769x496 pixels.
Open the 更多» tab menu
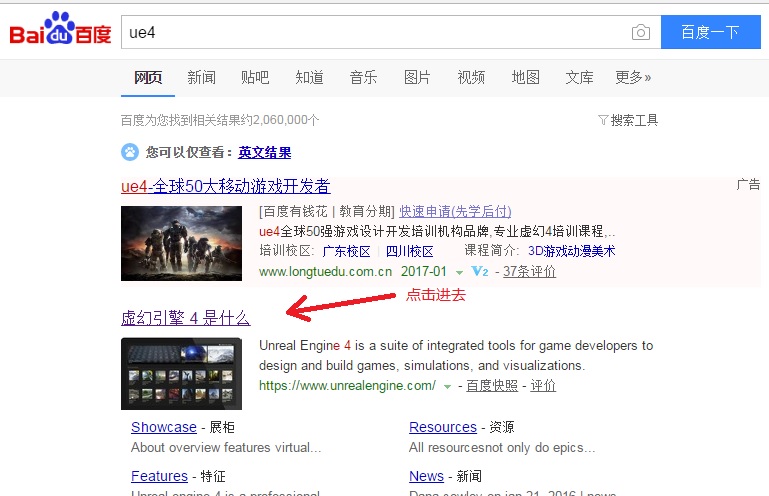click(x=633, y=78)
